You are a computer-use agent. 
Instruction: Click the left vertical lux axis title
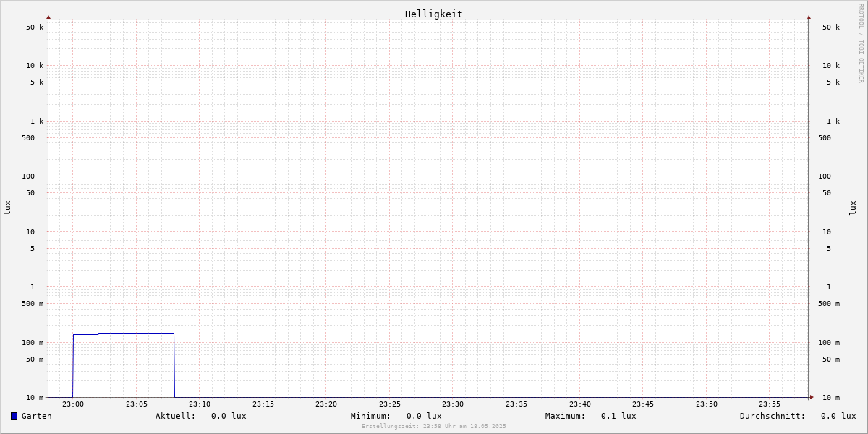pos(7,208)
